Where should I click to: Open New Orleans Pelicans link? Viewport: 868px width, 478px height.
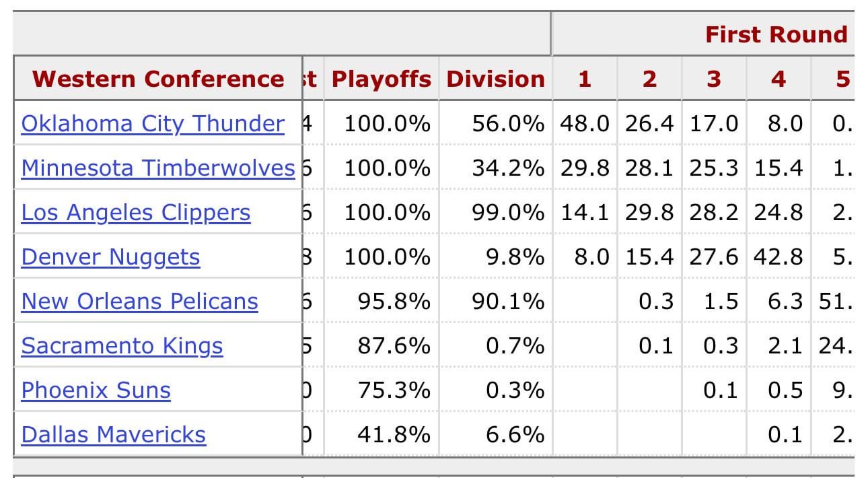(139, 301)
